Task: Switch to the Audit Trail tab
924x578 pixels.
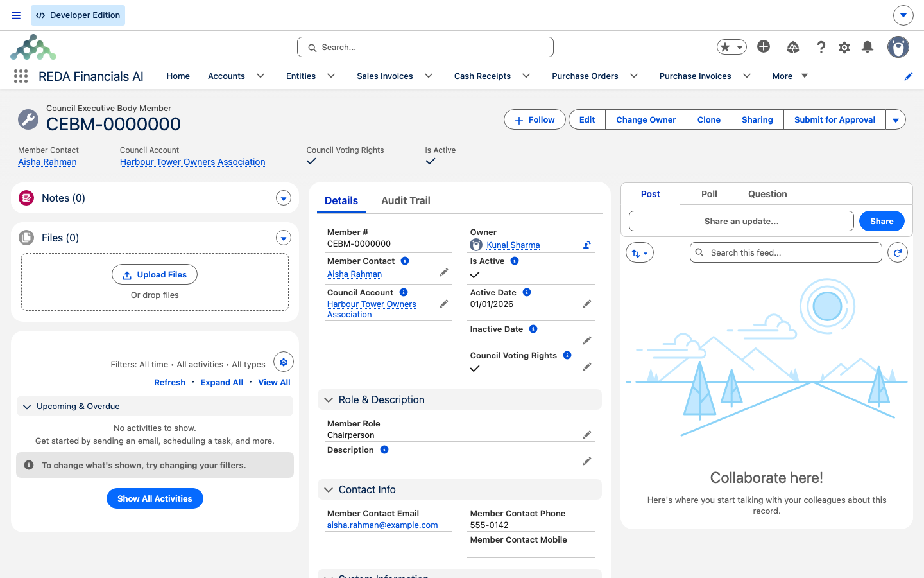Action: (406, 200)
